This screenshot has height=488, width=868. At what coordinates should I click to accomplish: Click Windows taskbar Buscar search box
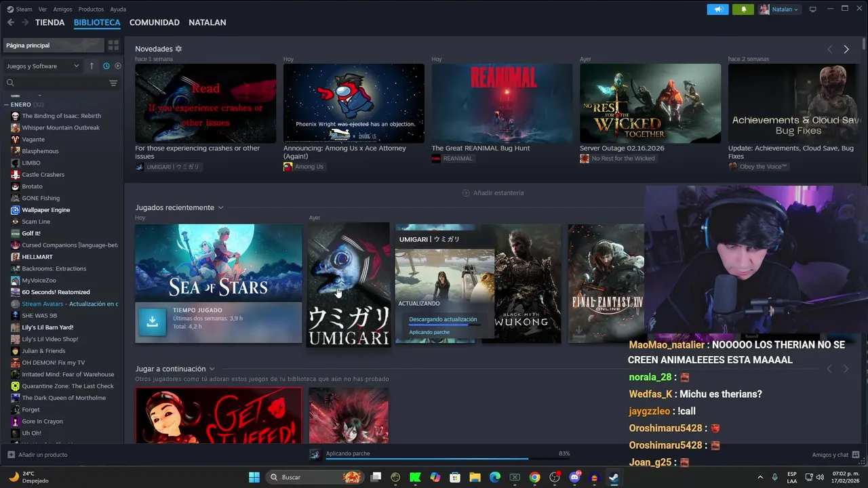[x=315, y=477]
